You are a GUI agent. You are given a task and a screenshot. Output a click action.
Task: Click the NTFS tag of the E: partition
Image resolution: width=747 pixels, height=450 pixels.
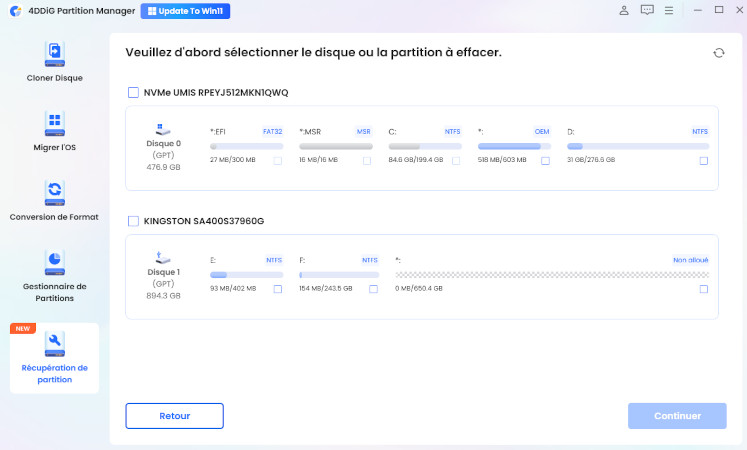point(274,260)
